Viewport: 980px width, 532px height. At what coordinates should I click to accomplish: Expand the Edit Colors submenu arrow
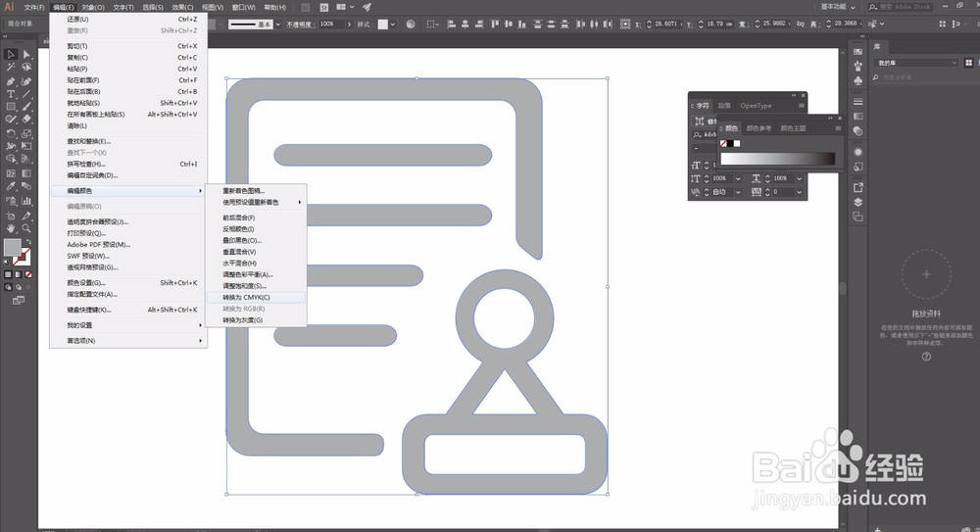tap(201, 191)
